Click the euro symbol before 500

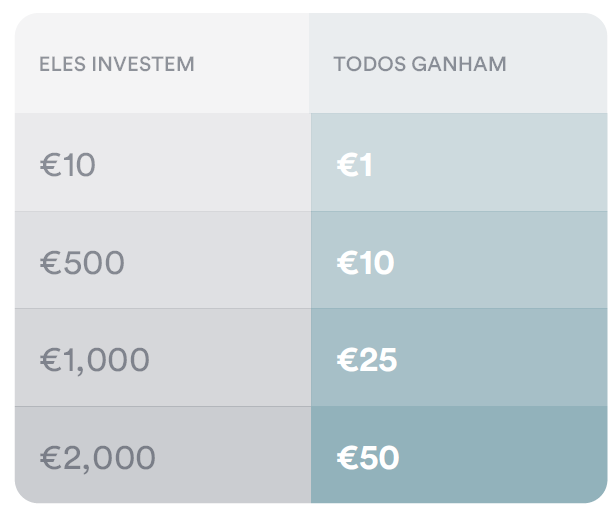[x=50, y=263]
